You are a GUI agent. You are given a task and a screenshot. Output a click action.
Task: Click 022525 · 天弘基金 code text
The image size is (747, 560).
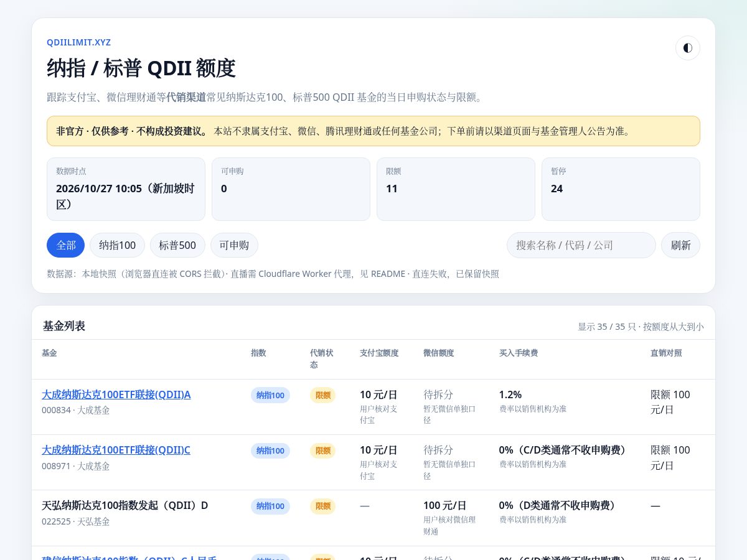75,521
